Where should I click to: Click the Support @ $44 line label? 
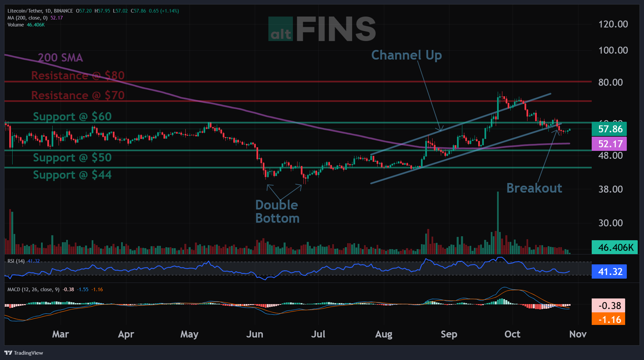[x=72, y=175]
